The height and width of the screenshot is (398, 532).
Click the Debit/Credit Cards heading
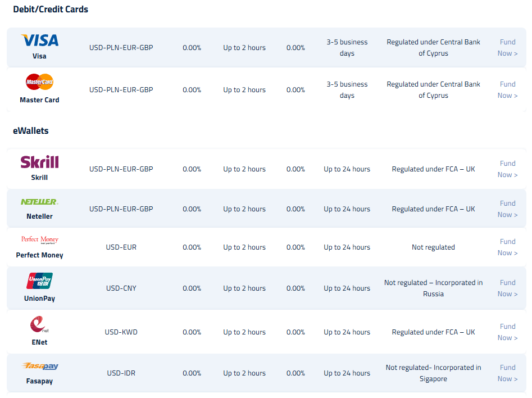51,10
